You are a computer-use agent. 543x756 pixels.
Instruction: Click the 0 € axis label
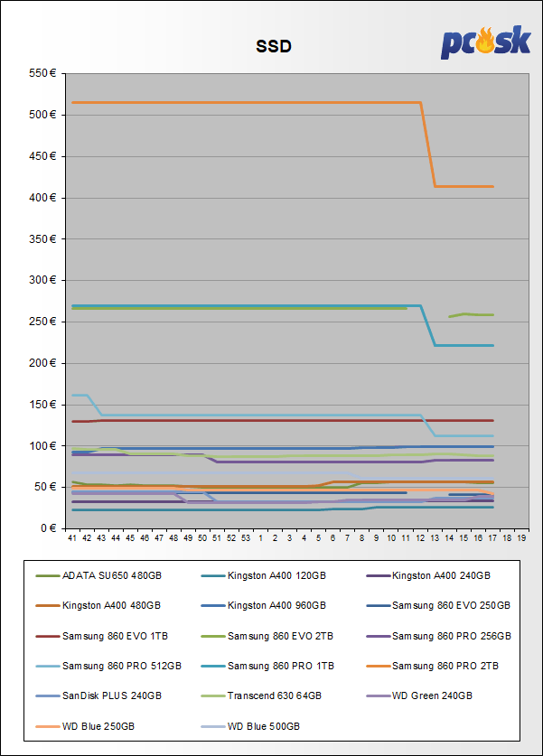tap(48, 528)
